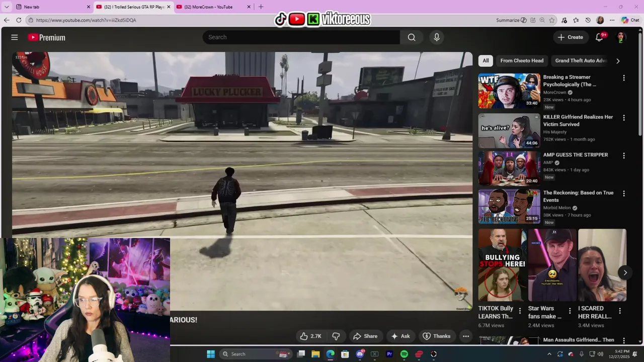Click the Ask button
The image size is (644, 362).
pos(400,336)
